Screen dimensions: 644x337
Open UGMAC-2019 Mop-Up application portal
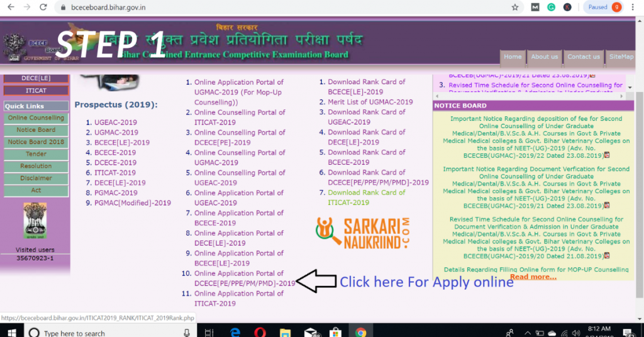coord(238,92)
